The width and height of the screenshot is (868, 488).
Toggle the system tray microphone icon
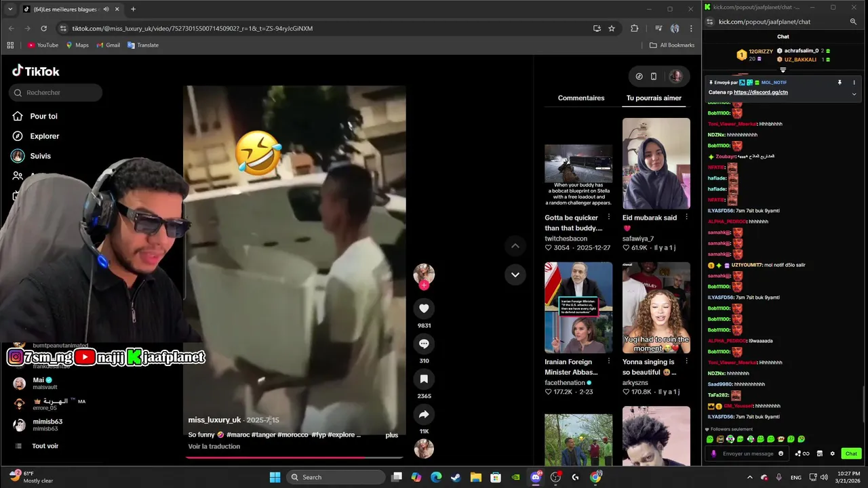click(778, 477)
